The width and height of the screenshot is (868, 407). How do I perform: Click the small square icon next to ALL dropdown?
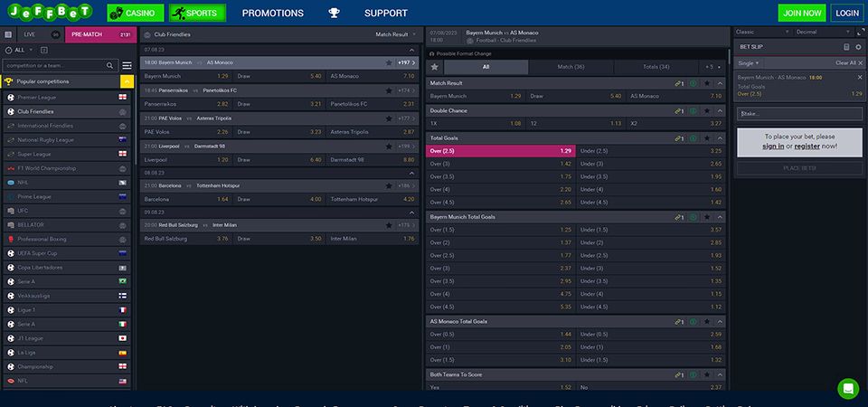[44, 50]
